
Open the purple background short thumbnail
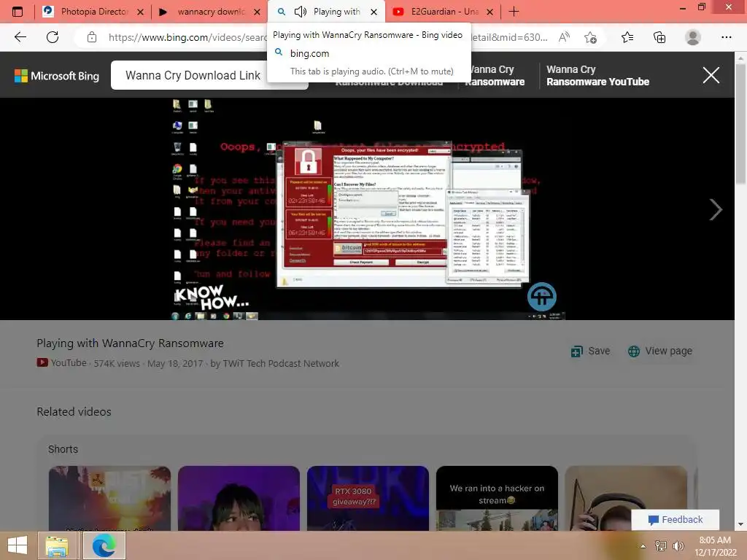point(239,498)
